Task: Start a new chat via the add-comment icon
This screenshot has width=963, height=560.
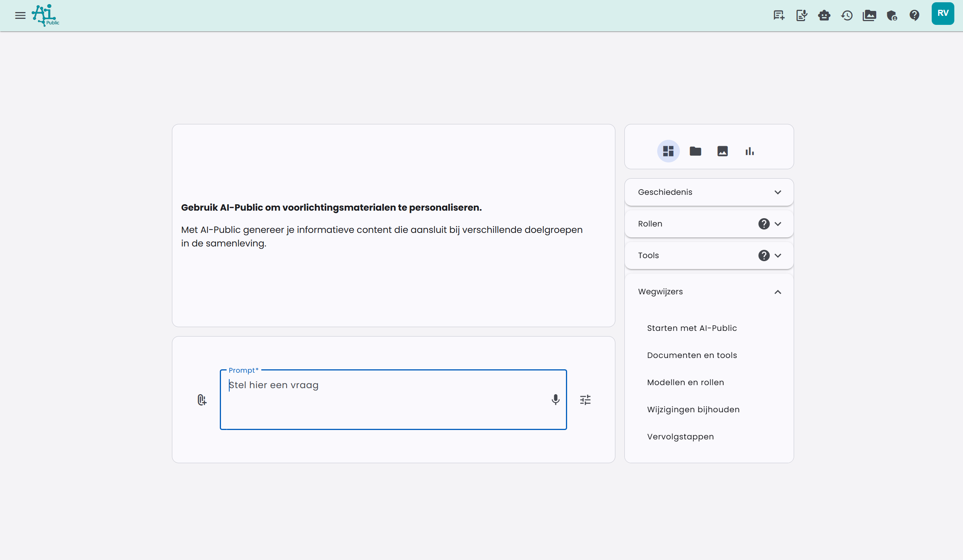Action: (778, 16)
